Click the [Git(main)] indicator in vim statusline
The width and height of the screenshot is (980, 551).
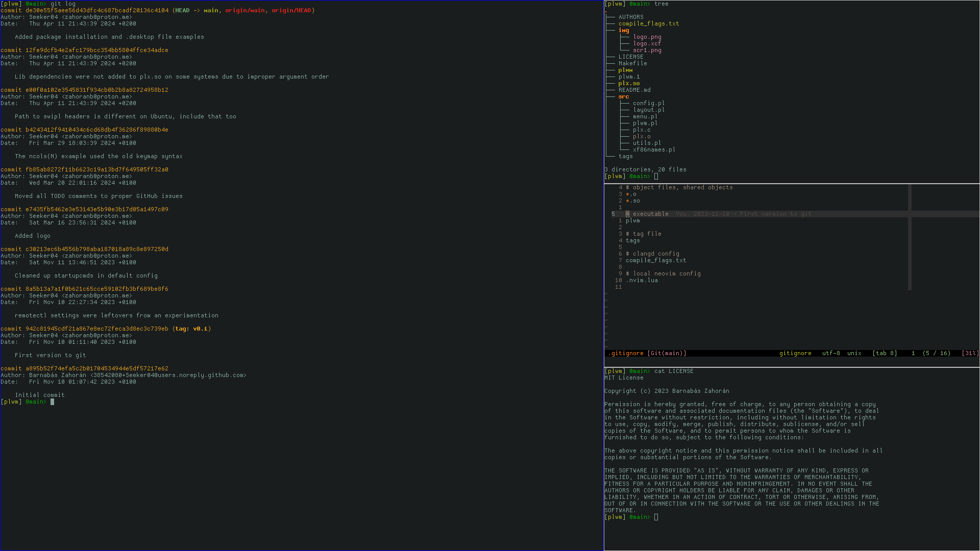click(667, 354)
